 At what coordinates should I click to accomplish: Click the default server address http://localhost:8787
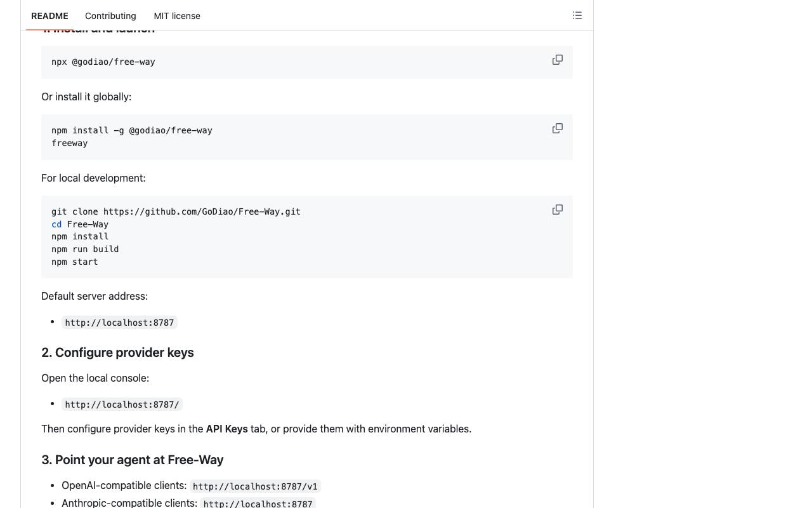tap(119, 323)
